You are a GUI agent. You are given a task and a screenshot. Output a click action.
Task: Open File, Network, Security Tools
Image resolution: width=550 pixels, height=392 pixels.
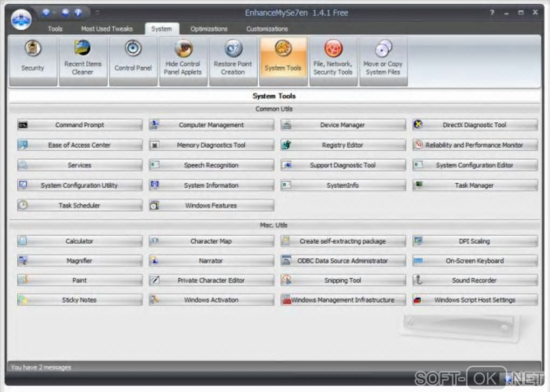click(333, 61)
